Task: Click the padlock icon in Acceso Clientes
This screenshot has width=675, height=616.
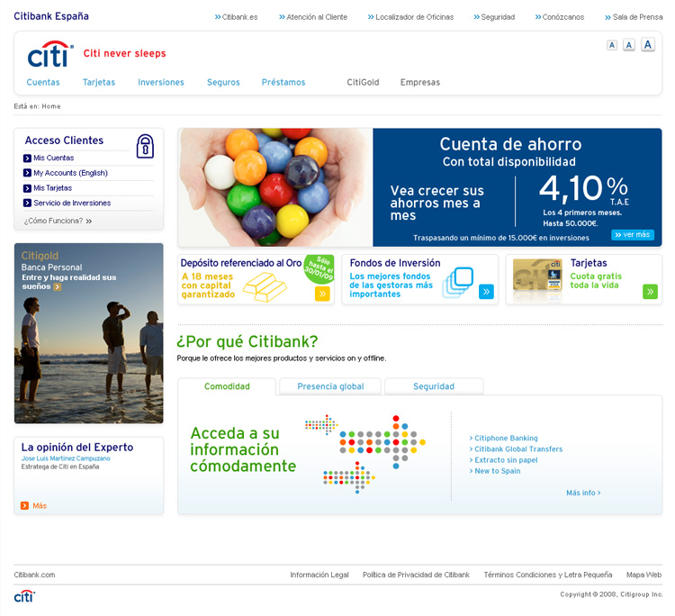Action: point(145,146)
